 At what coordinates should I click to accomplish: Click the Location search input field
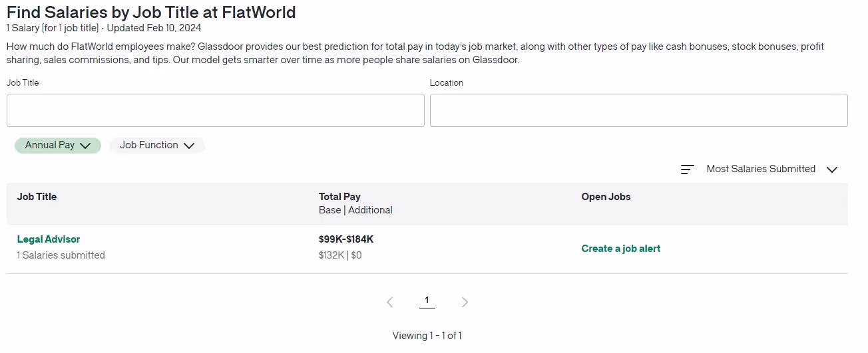click(x=639, y=110)
